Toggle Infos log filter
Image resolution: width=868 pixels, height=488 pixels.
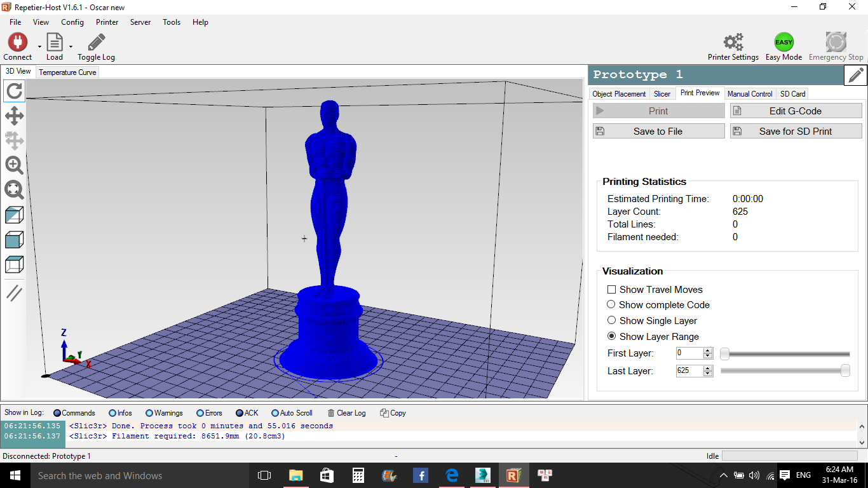point(121,413)
